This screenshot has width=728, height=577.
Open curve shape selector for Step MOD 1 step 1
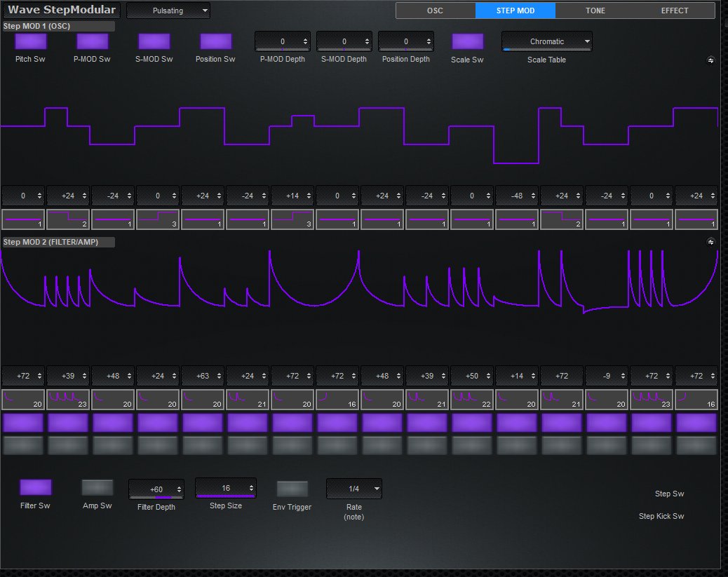pos(23,219)
